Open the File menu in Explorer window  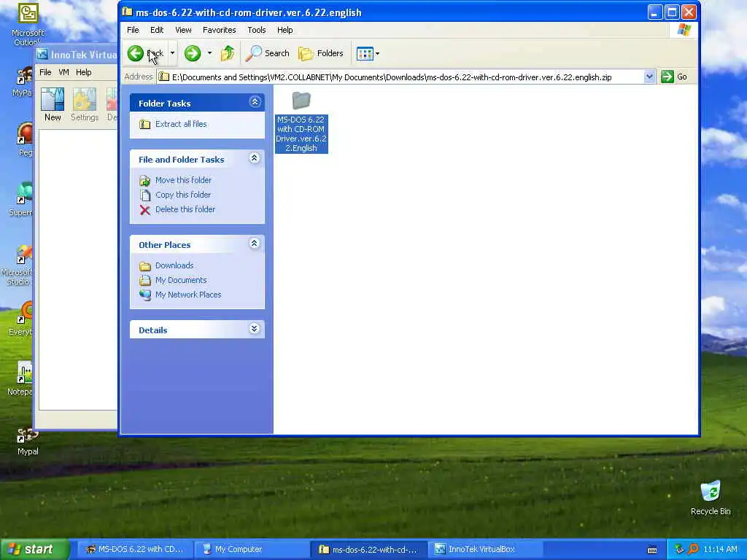coord(133,30)
